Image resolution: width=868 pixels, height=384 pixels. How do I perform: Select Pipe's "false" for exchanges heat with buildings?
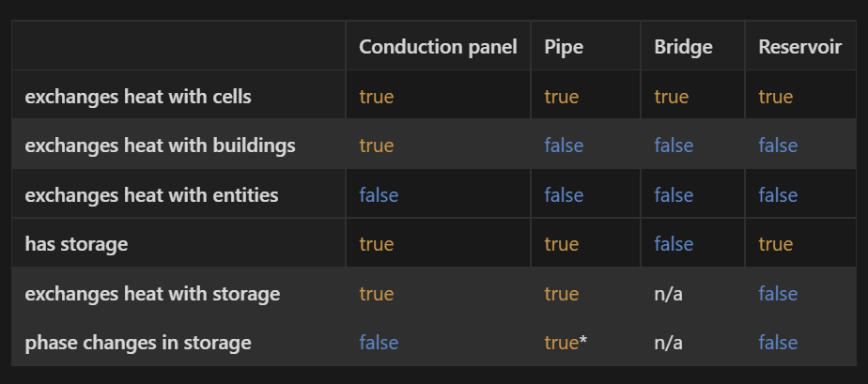point(564,146)
